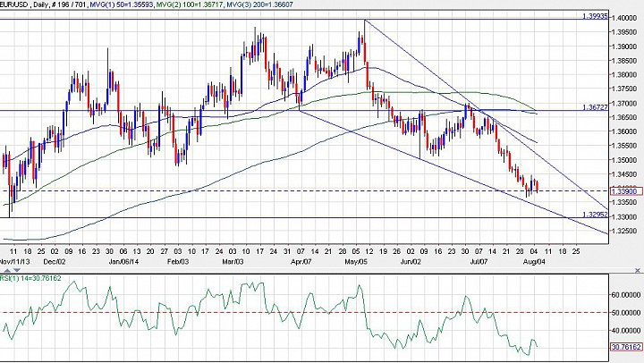Viewport: 644px width, 363px height.
Task: Click the 1.39935 horizontal line label
Action: 595,16
